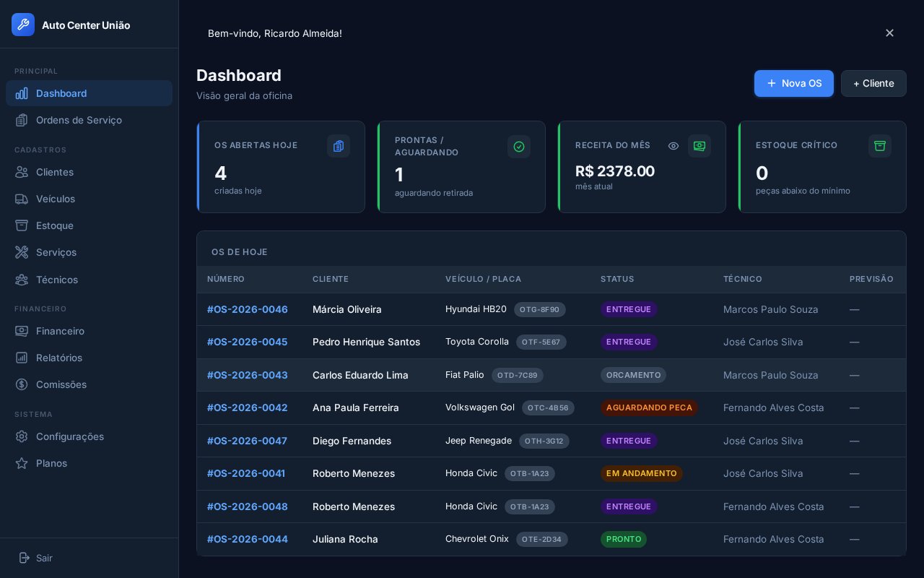Open order link #OS-2026-0042

click(248, 407)
